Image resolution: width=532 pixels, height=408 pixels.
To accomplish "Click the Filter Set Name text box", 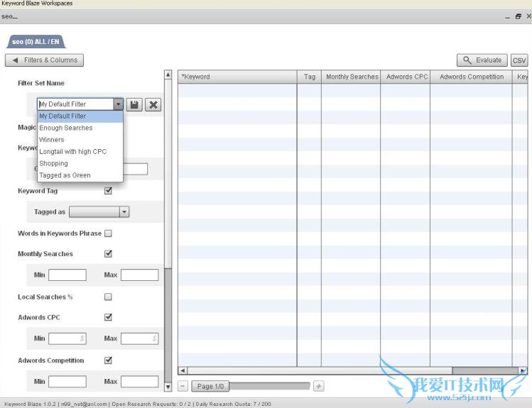I will point(76,104).
